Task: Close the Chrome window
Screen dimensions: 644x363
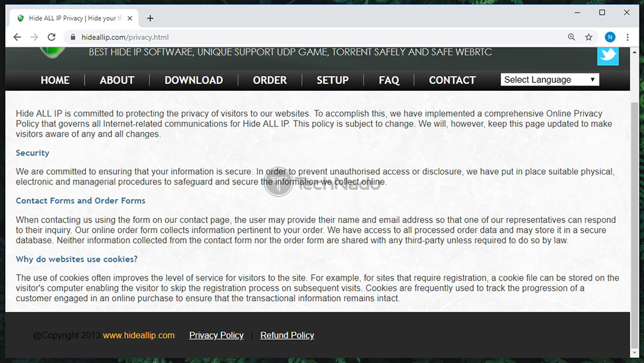Action: pyautogui.click(x=627, y=12)
